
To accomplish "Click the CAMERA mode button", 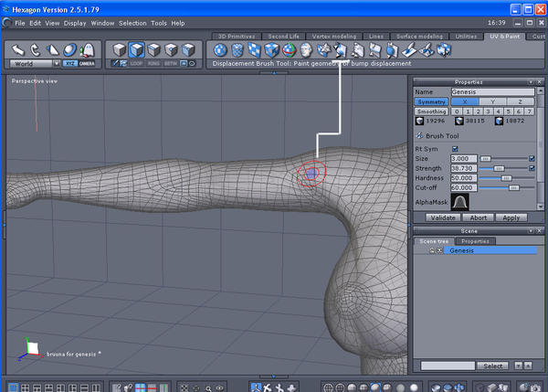I will click(87, 64).
